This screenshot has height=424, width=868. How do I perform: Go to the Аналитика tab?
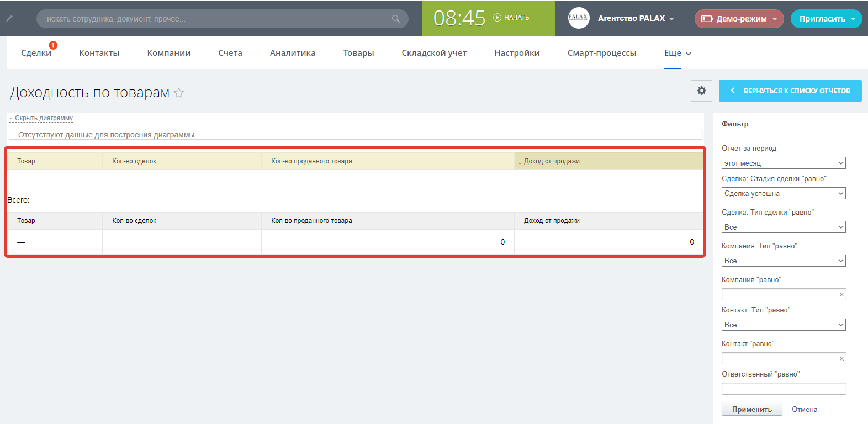click(x=293, y=53)
